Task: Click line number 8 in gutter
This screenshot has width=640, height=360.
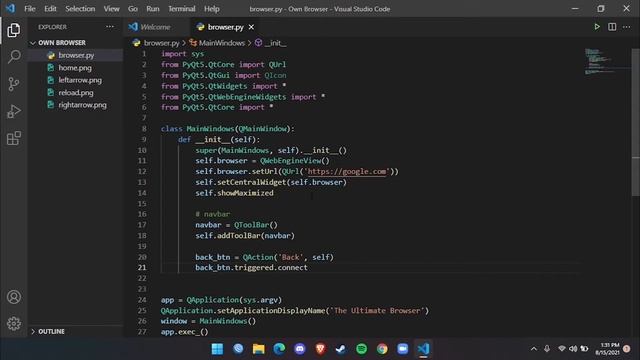Action: 144,129
